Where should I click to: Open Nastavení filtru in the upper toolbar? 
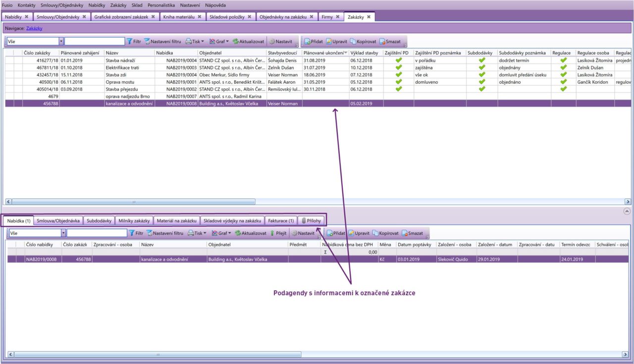point(163,42)
